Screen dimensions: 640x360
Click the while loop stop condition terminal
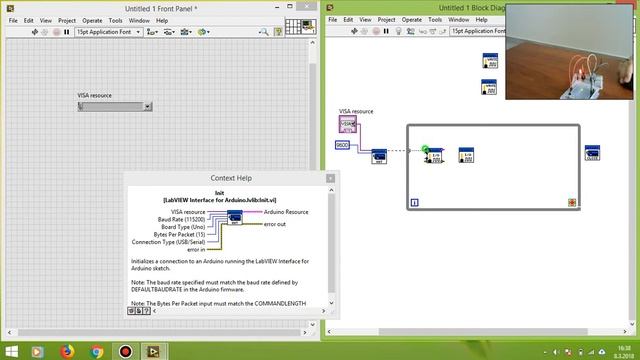[572, 202]
